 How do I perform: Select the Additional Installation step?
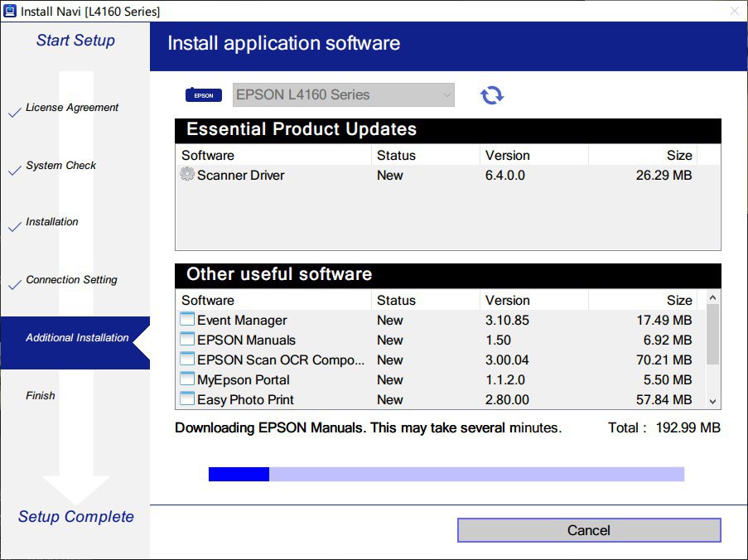(77, 338)
